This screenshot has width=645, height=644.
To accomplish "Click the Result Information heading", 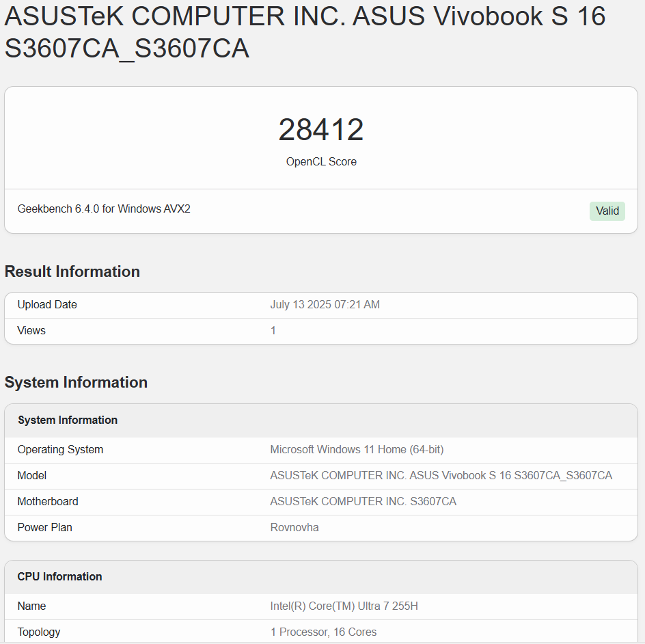I will click(72, 271).
